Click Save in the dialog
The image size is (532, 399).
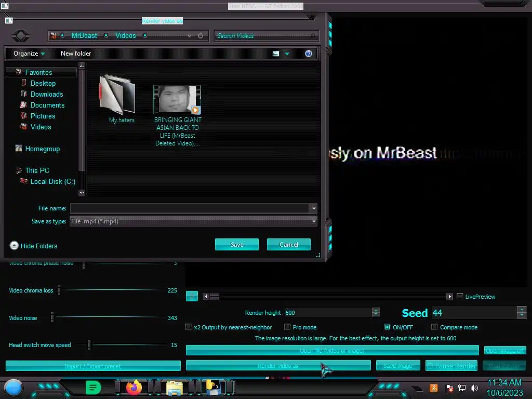(x=237, y=244)
